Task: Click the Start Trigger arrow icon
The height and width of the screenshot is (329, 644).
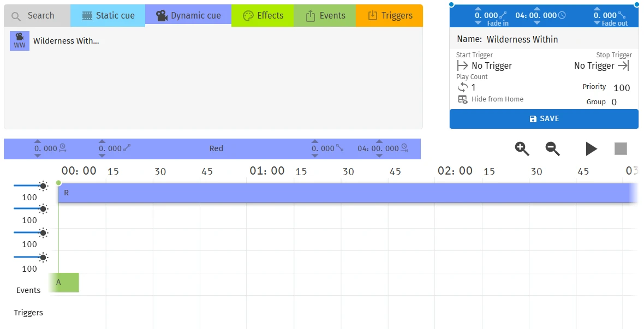Action: [x=462, y=65]
